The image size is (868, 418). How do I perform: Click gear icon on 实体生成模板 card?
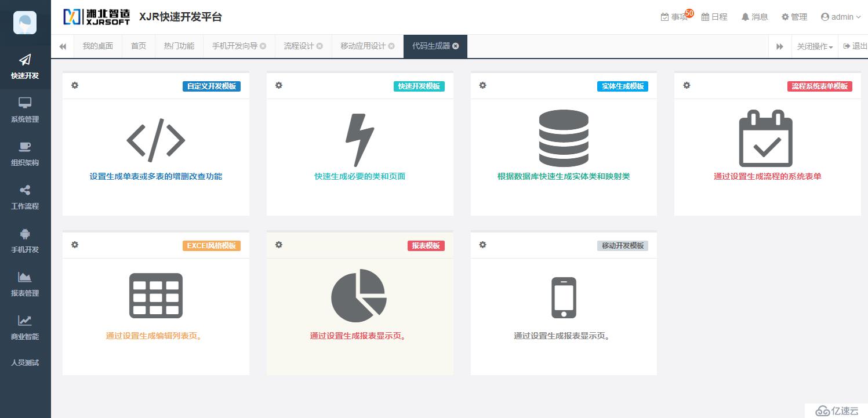coord(483,85)
